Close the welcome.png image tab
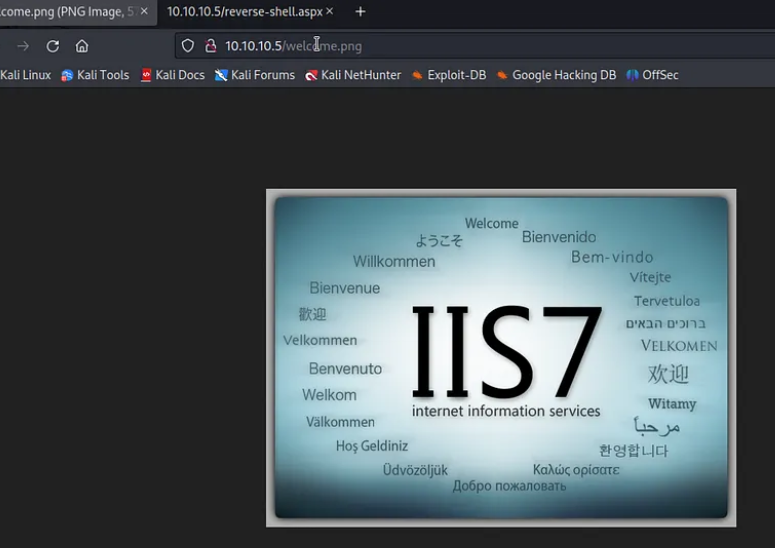The image size is (775, 548). [x=144, y=11]
